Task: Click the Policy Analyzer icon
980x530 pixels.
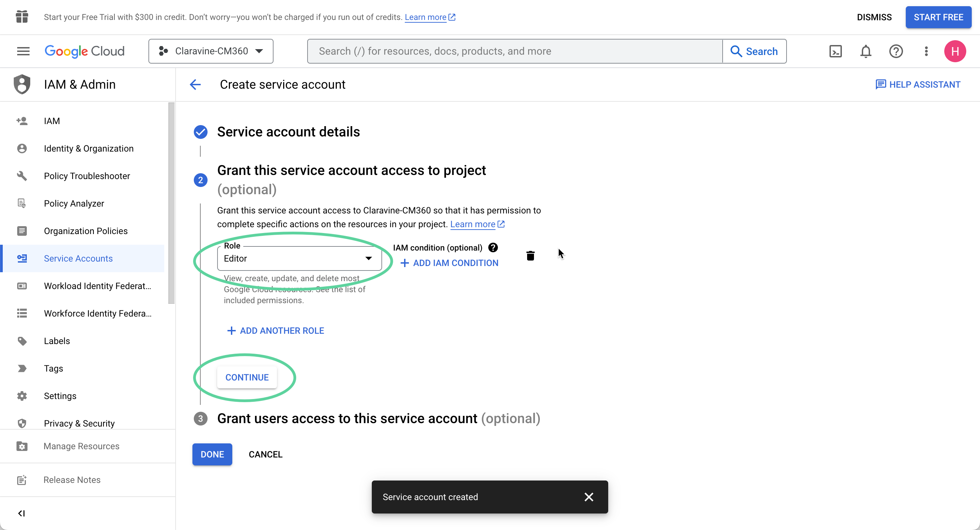Action: [x=22, y=203]
